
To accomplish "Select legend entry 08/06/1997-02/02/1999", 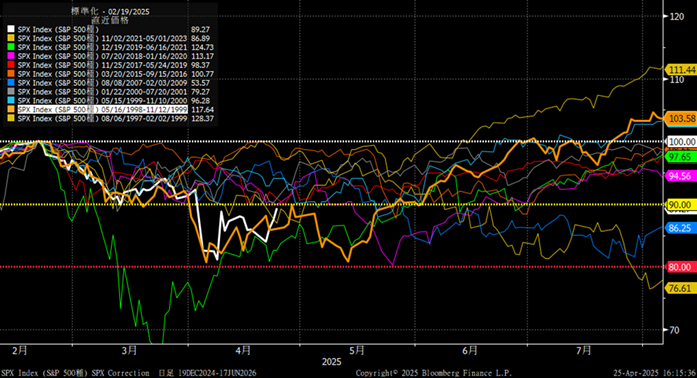I will [x=103, y=118].
